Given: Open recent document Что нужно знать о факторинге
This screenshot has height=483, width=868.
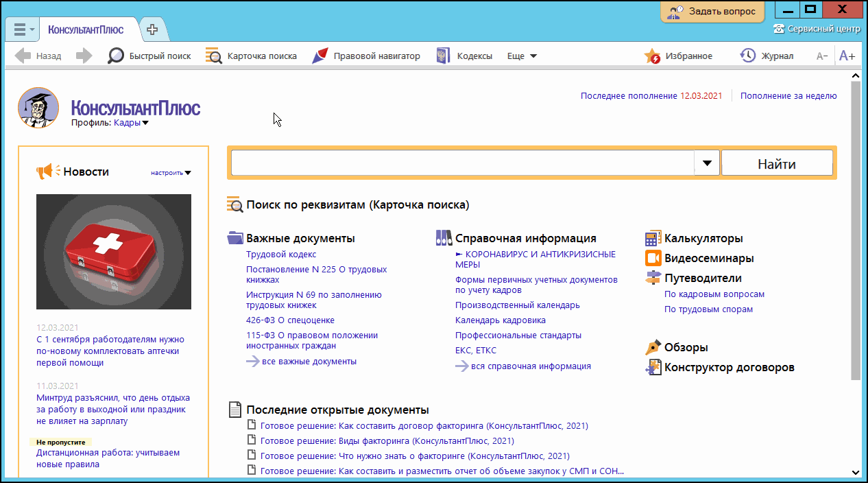Looking at the screenshot, I should [415, 456].
